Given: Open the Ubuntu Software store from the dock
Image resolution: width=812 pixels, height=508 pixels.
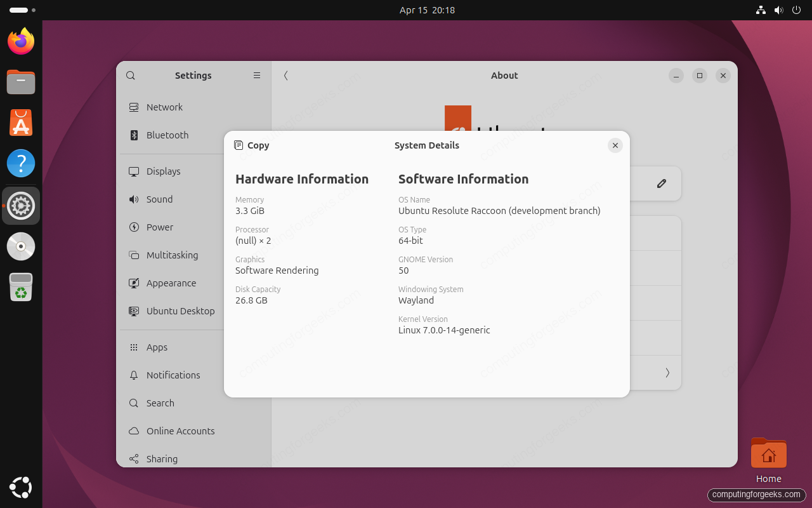Looking at the screenshot, I should [x=20, y=123].
